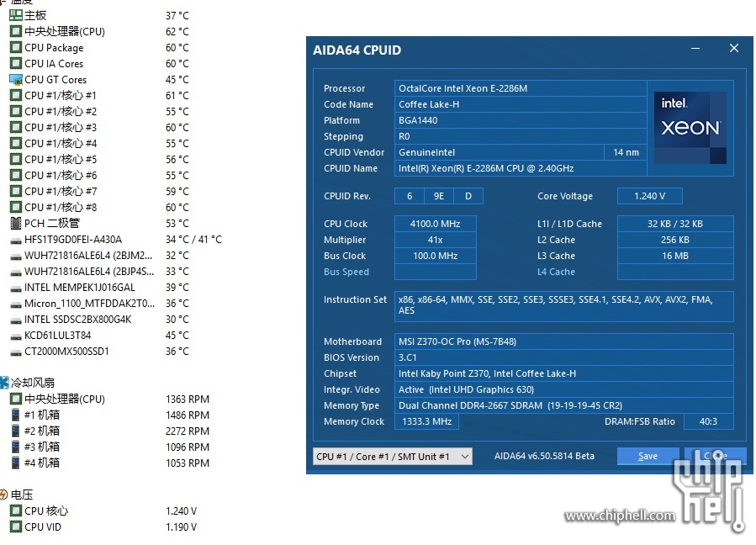Click the L2 Cache value 256 KB
756x545 pixels.
(675, 240)
